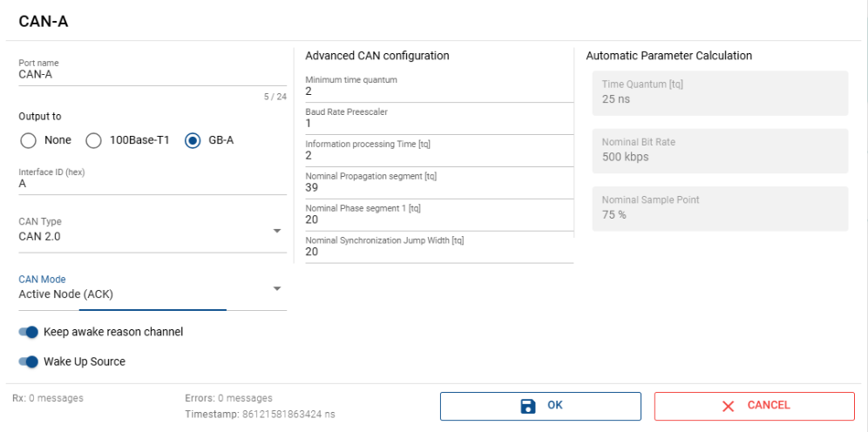Click Nominal Phase segment 1 field

pyautogui.click(x=438, y=220)
